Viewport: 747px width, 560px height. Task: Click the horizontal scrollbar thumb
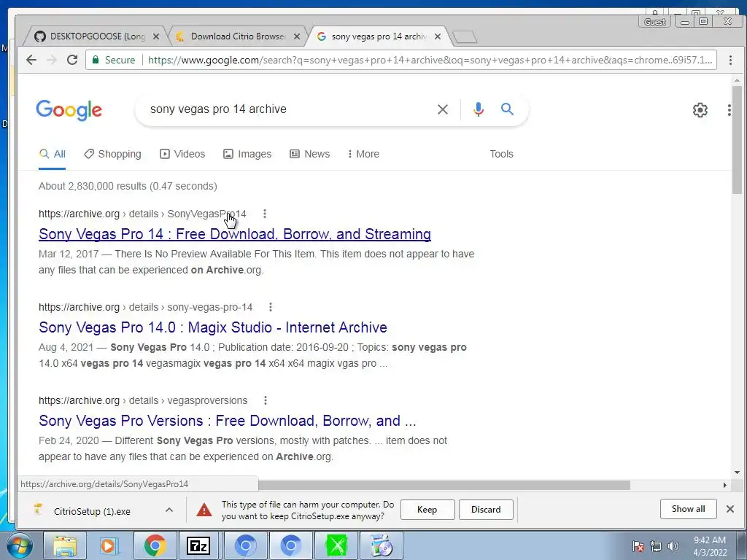(444, 485)
